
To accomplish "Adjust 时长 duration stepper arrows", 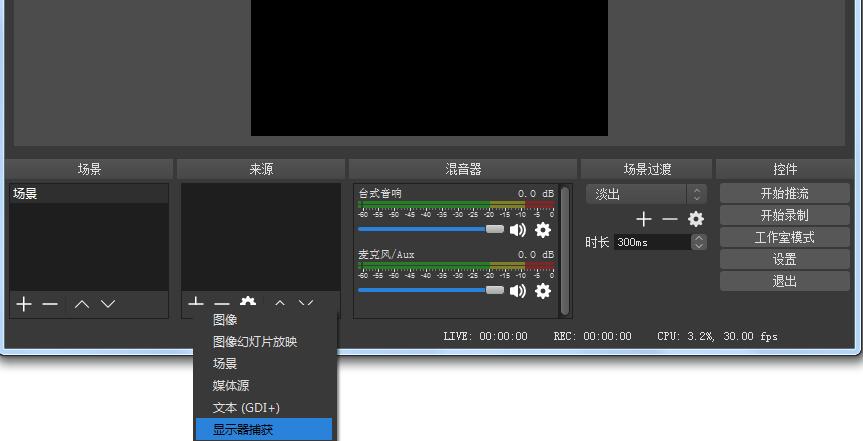I will pyautogui.click(x=699, y=242).
